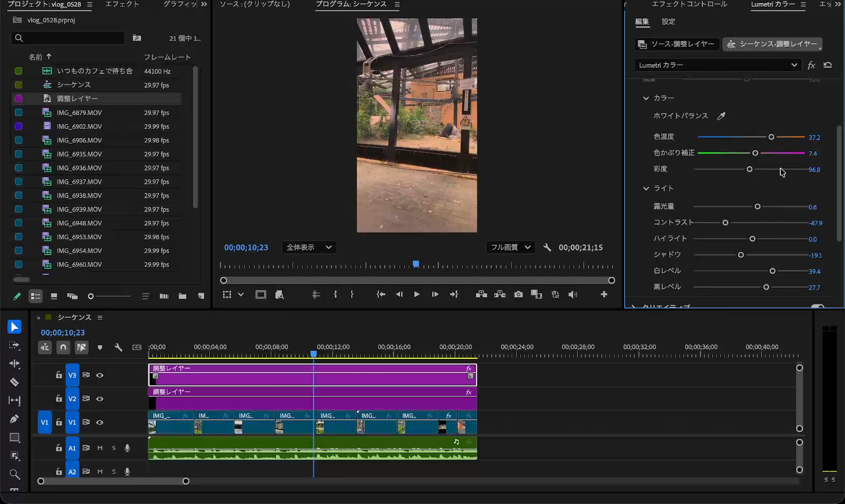Click the シーケンス·調整レイヤー button
This screenshot has width=845, height=504.
tap(773, 44)
